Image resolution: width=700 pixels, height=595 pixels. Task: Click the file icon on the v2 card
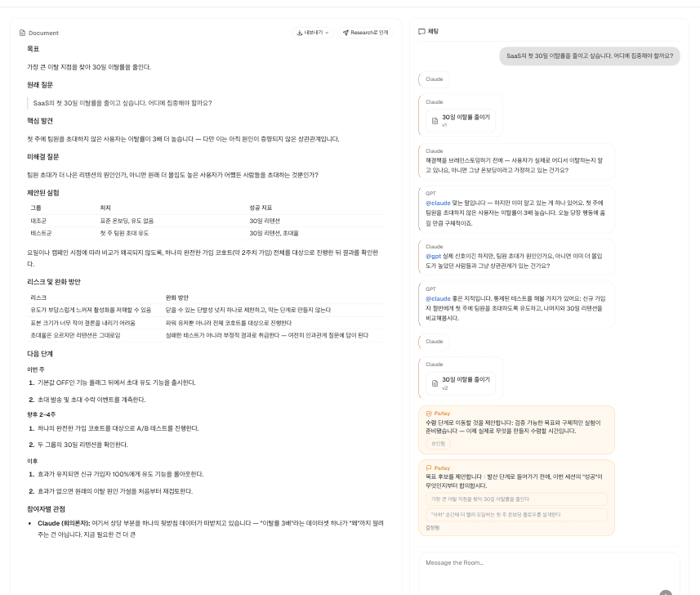435,383
